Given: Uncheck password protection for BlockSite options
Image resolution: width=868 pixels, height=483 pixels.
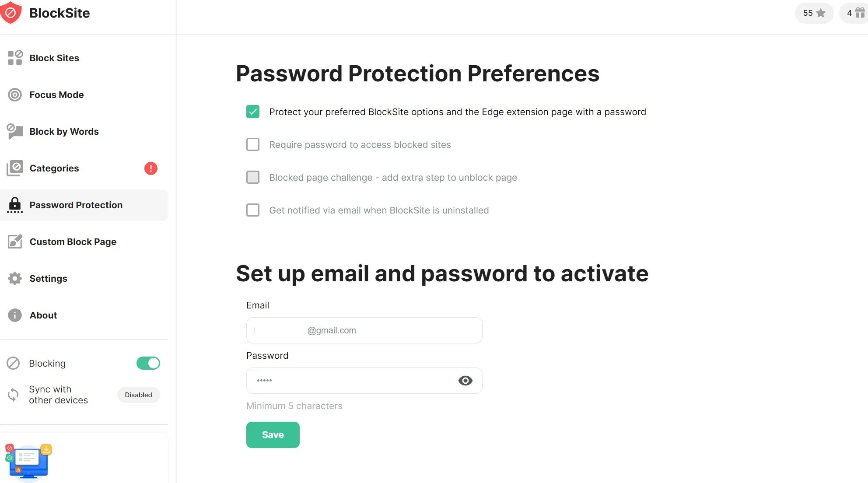Looking at the screenshot, I should tap(253, 112).
